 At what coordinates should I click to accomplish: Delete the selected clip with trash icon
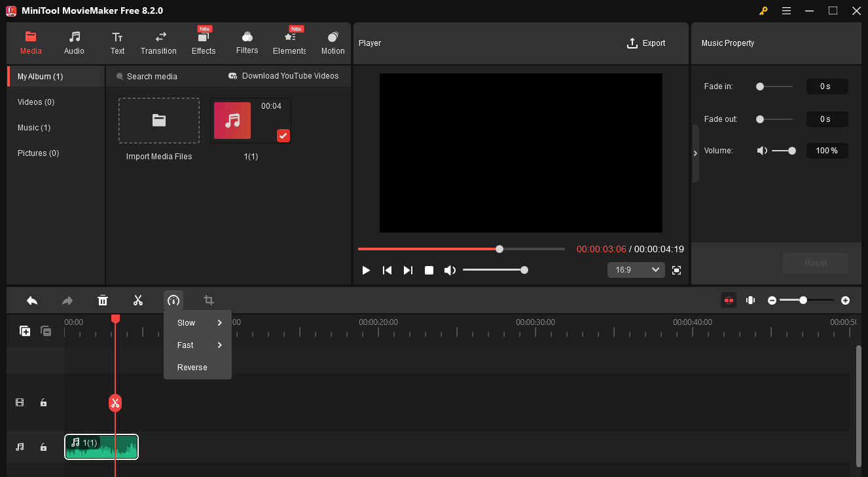pos(103,300)
